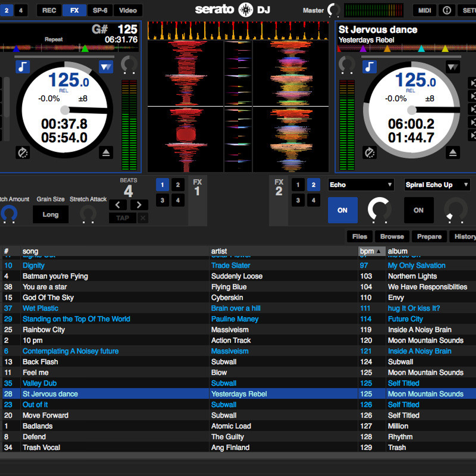476x476 pixels.
Task: Open MIDI assignment mode
Action: (425, 10)
